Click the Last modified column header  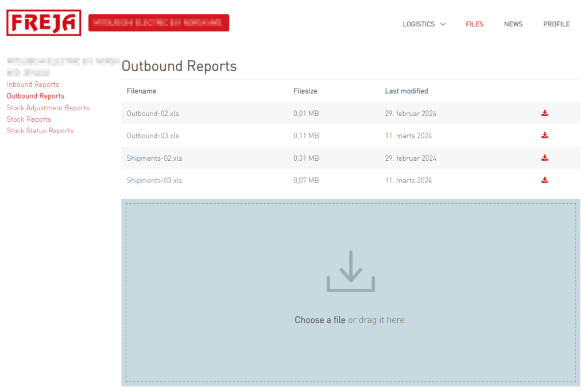(406, 91)
